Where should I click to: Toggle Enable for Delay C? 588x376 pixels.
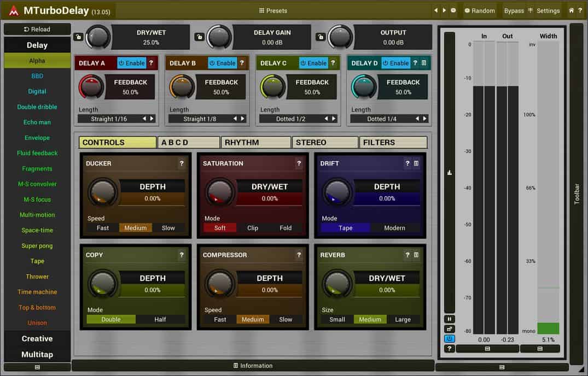pyautogui.click(x=313, y=63)
